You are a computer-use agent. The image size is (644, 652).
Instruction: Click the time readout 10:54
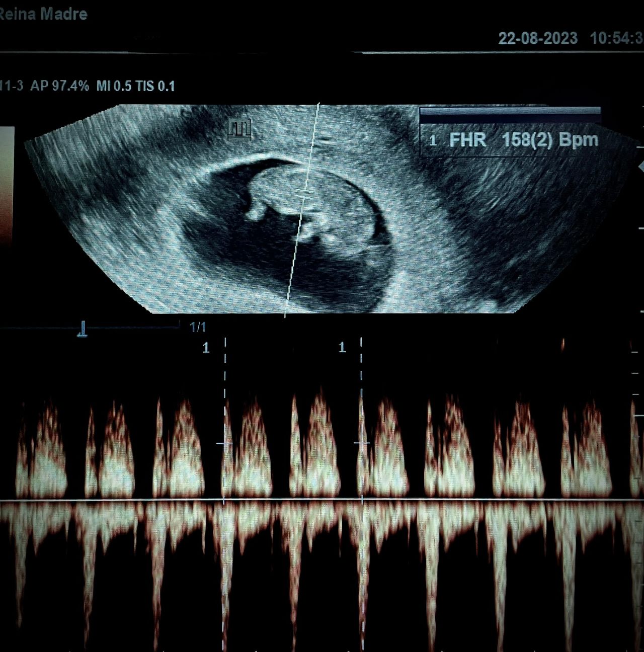click(616, 38)
